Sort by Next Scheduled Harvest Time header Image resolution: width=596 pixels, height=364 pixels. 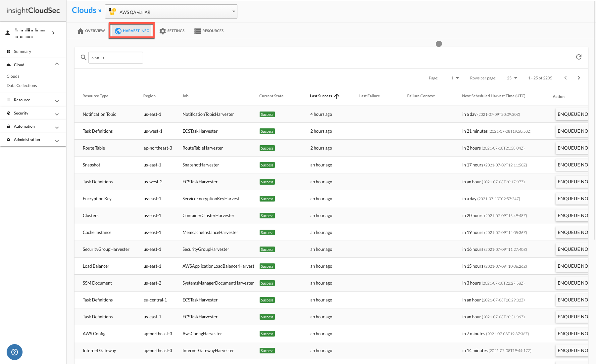tap(494, 96)
